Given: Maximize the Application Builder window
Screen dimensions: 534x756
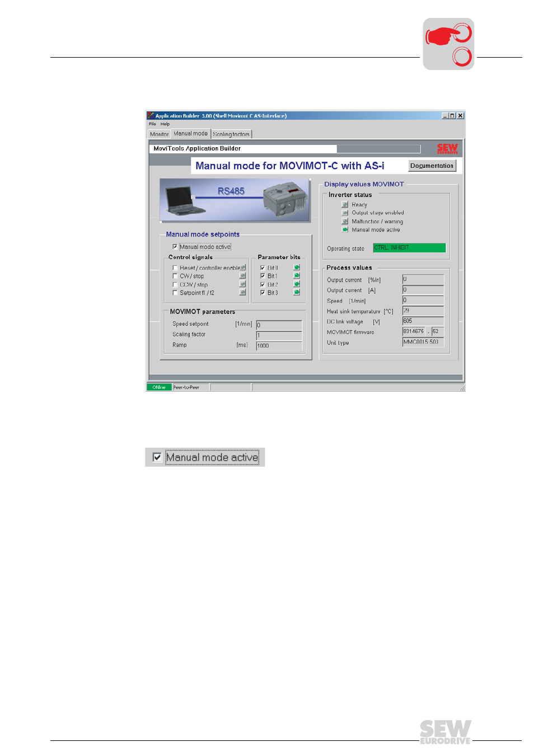Looking at the screenshot, I should pyautogui.click(x=452, y=116).
